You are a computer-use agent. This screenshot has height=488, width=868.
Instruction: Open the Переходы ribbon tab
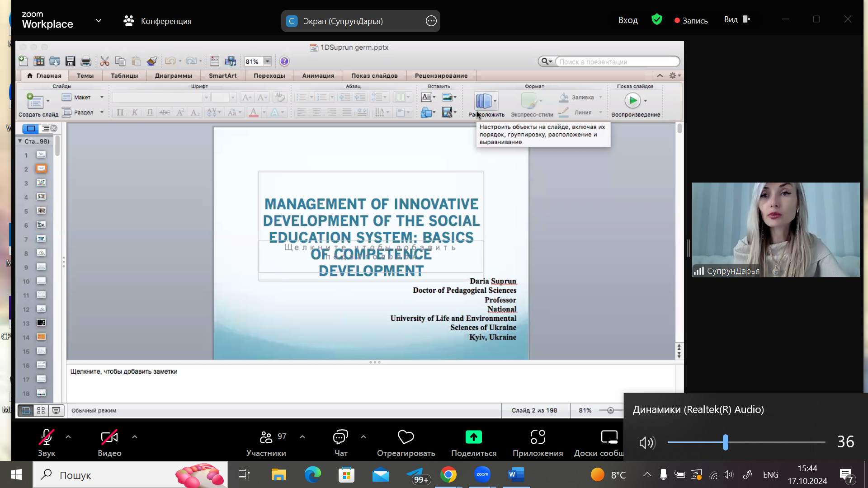[269, 75]
